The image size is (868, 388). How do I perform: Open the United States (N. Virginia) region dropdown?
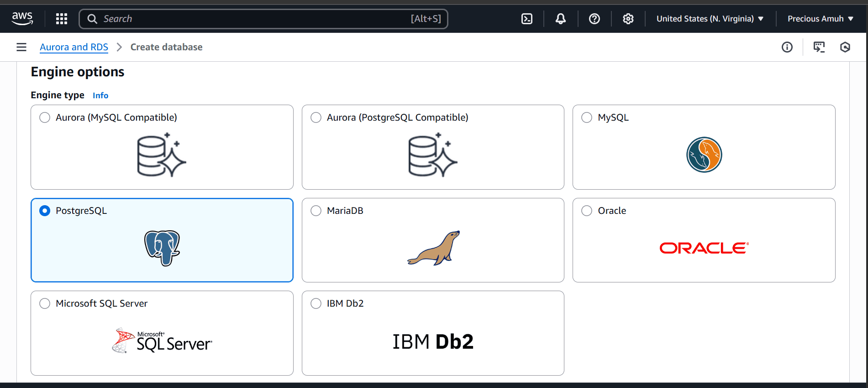point(710,19)
